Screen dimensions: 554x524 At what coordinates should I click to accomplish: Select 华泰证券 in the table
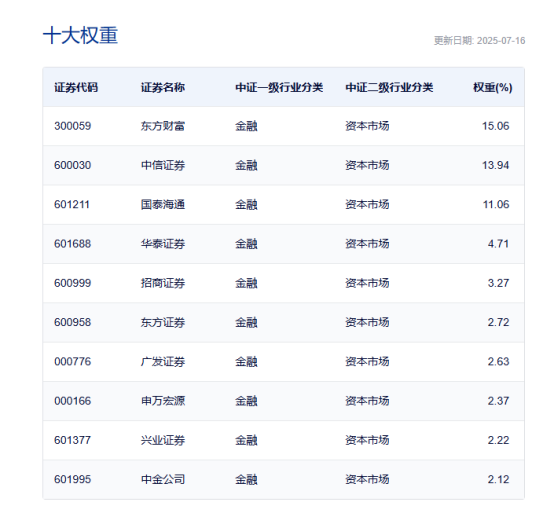tap(163, 244)
